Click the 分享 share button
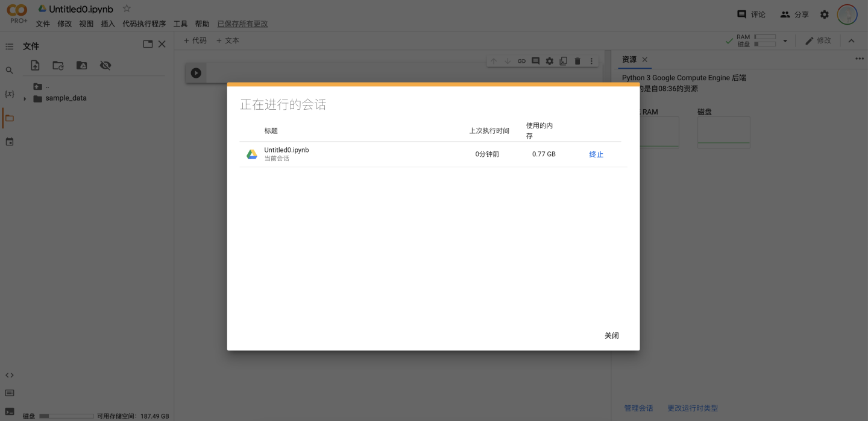This screenshot has width=868, height=421. 794,14
